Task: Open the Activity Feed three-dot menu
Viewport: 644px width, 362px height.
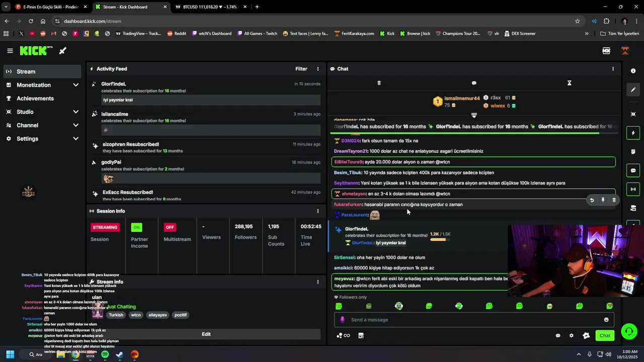Action: 317,69
